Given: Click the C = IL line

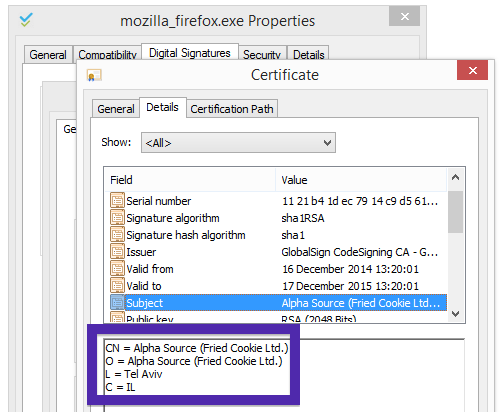Looking at the screenshot, I should (120, 387).
